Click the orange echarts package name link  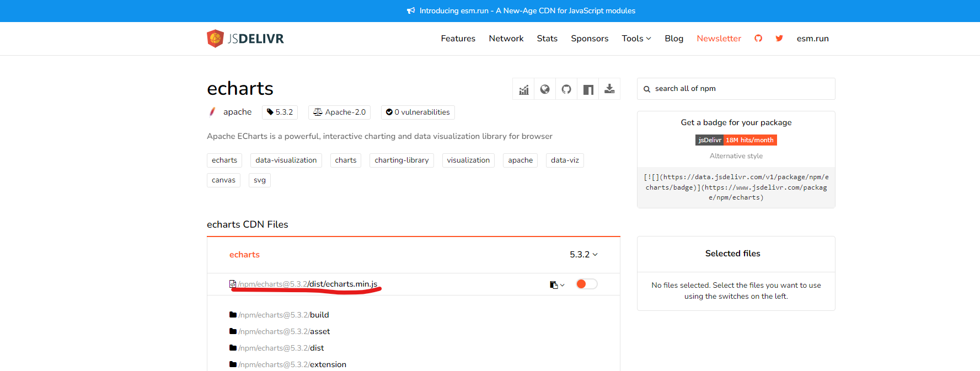point(244,255)
